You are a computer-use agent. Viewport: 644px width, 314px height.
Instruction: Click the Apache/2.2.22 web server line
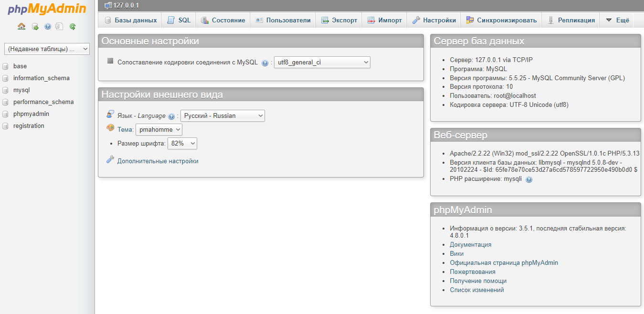[545, 154]
